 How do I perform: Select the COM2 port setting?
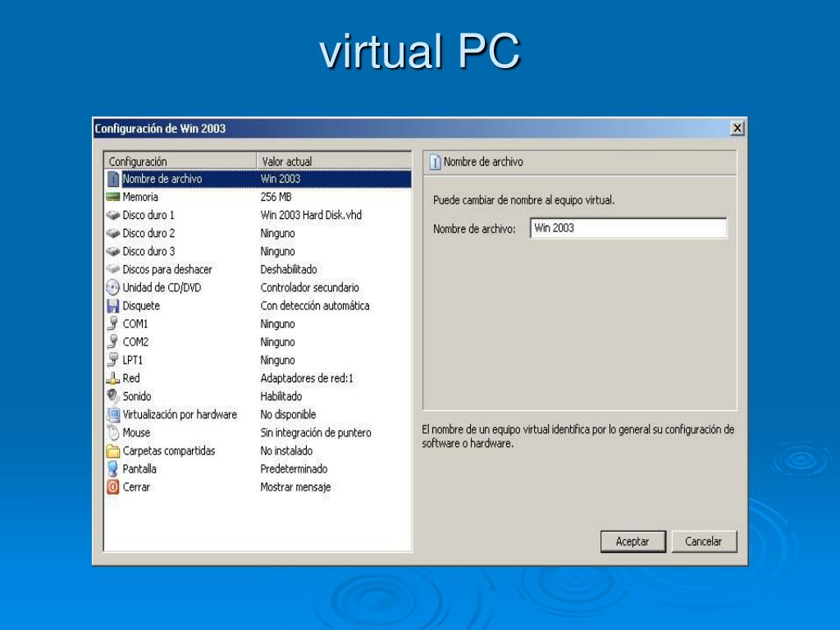coord(258,342)
